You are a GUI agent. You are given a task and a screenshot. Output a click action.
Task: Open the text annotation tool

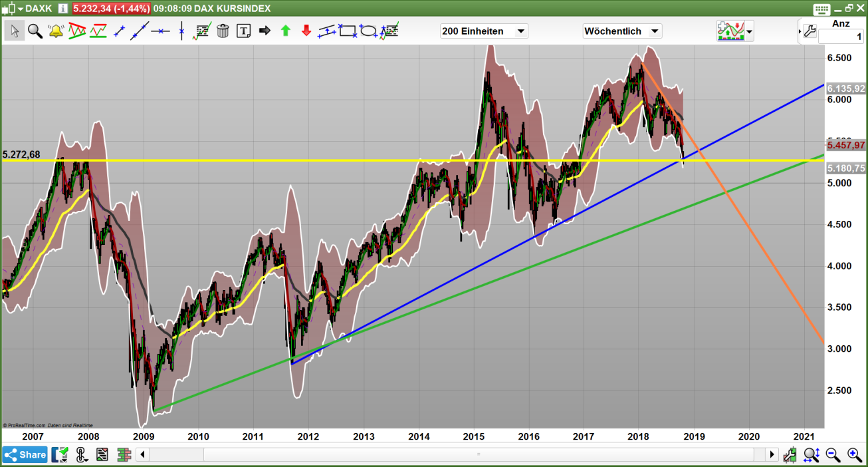243,31
